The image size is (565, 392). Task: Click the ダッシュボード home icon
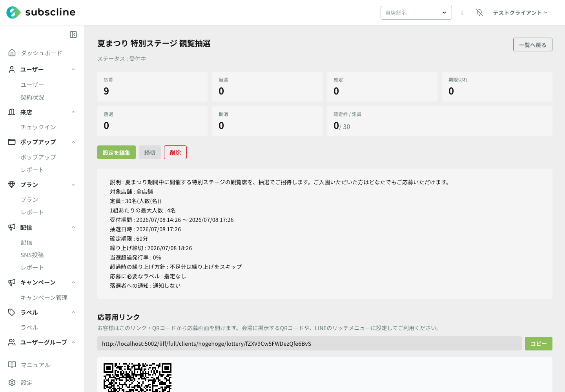(x=12, y=53)
